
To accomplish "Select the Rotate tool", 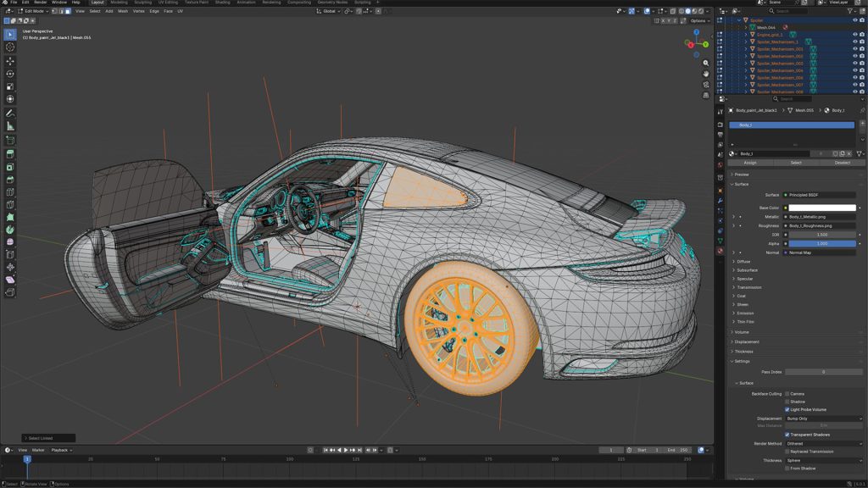I will [x=10, y=74].
